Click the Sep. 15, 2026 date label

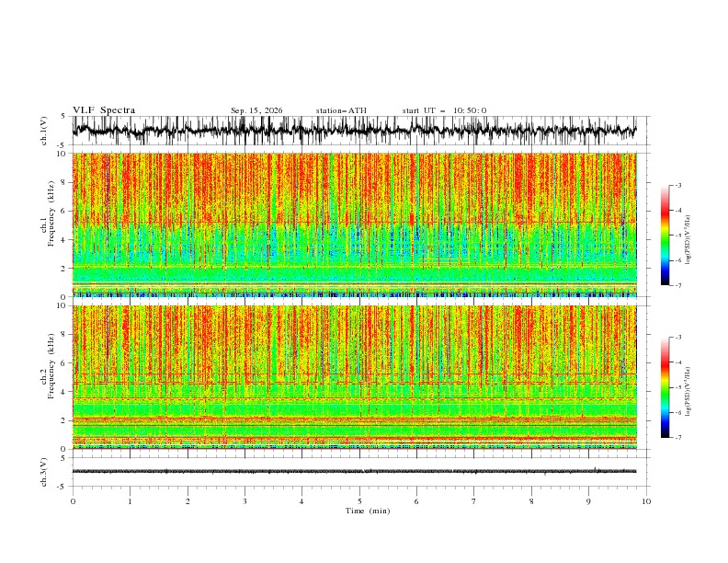pos(256,110)
